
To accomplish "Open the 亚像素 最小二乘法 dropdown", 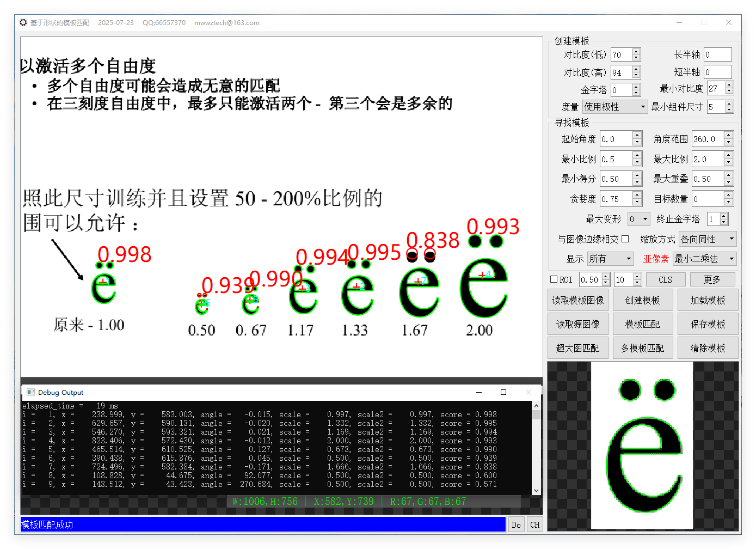I will (x=704, y=259).
